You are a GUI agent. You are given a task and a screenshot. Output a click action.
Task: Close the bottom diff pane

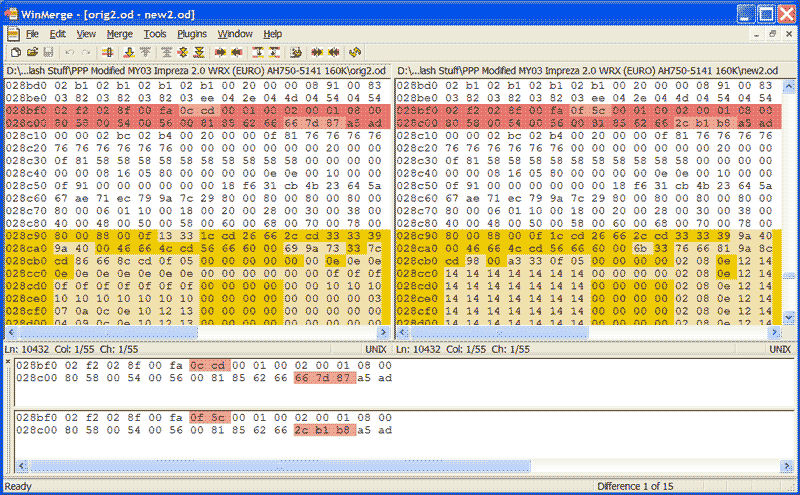click(x=8, y=359)
